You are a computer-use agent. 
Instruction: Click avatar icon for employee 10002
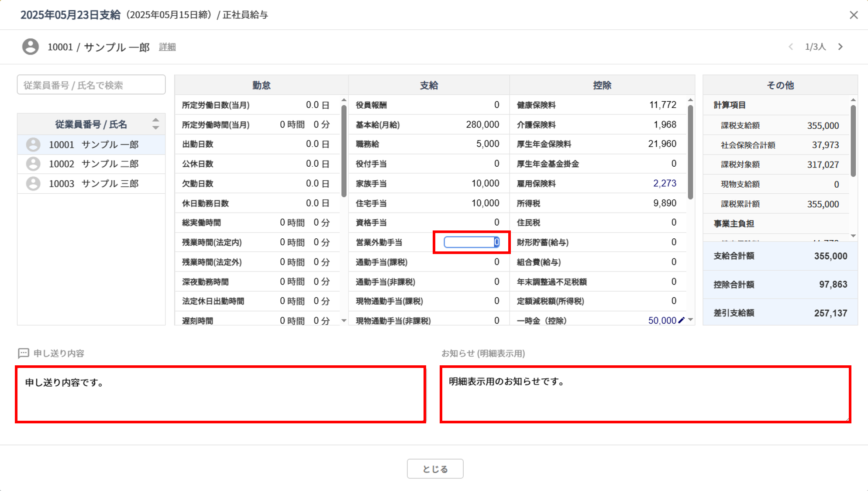pyautogui.click(x=33, y=164)
